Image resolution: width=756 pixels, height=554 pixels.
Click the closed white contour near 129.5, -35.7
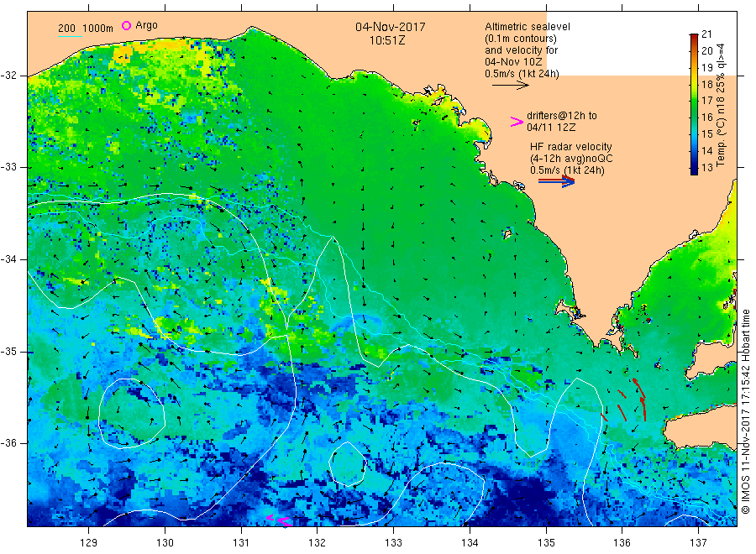[132, 413]
